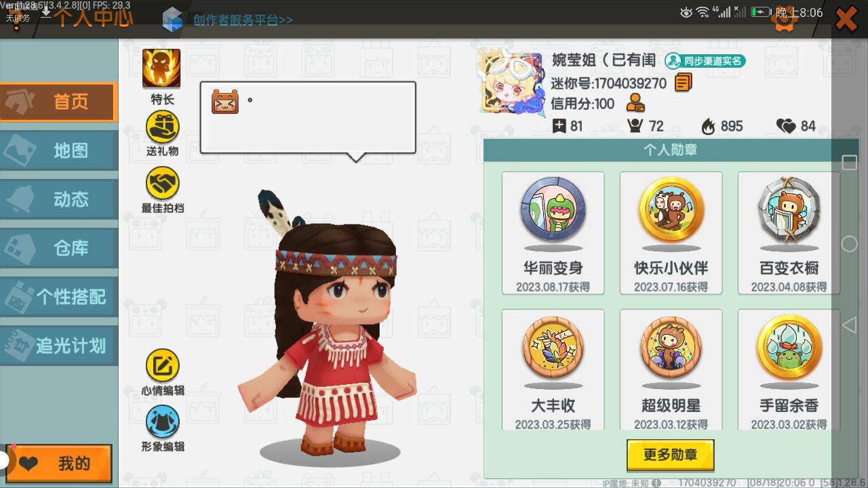Open the 最佳拍档 handshake icon
The height and width of the screenshot is (488, 868).
click(x=163, y=184)
